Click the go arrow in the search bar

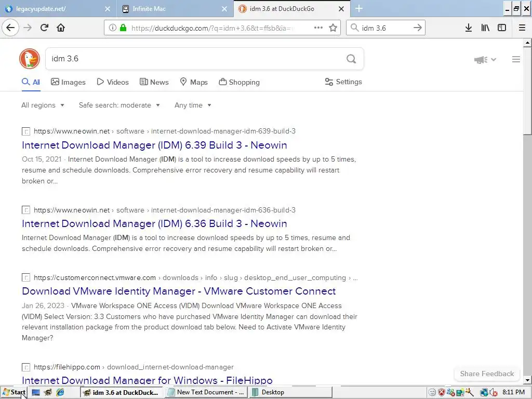[417, 28]
